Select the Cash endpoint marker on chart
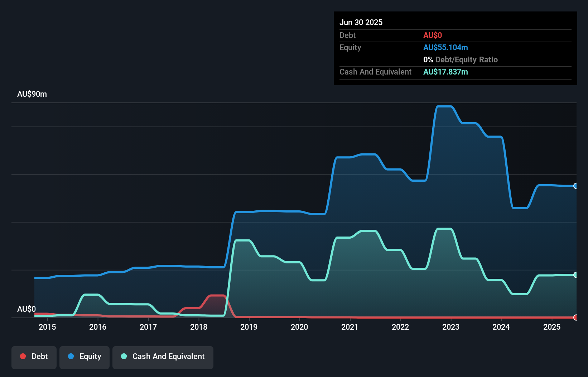This screenshot has height=377, width=588. [576, 275]
